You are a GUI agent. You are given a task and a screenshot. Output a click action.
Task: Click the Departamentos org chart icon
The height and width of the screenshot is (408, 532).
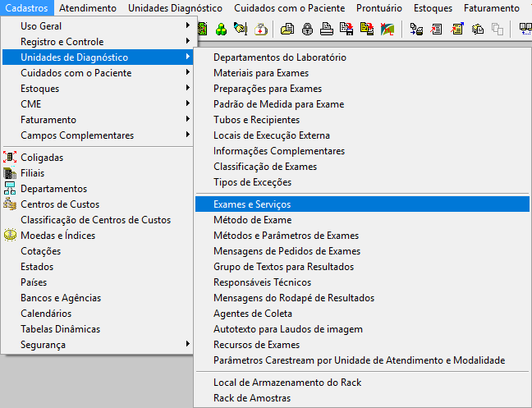10,189
